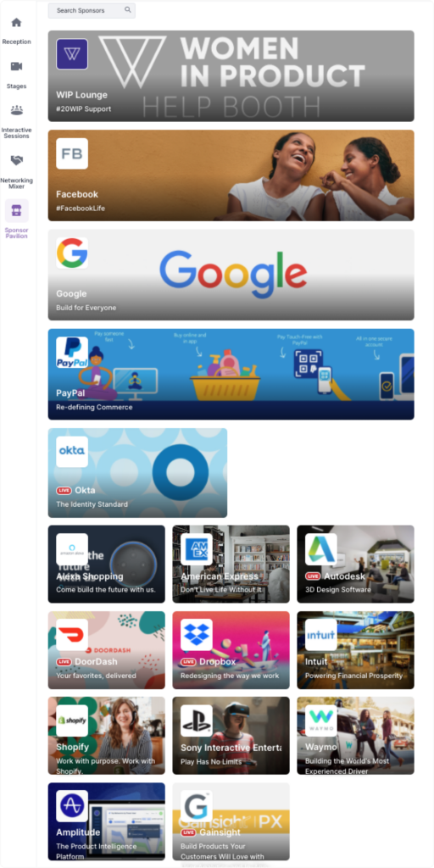Select the Intuit sponsor card
Viewport: 434px width, 868px height.
click(355, 650)
